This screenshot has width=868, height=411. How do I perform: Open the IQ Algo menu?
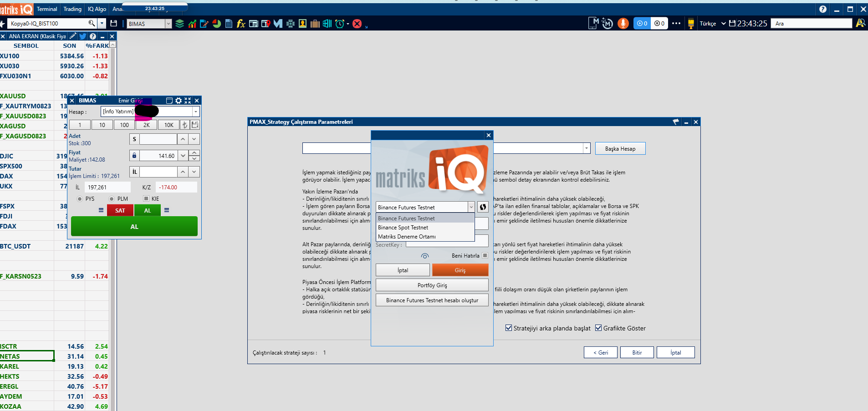pyautogui.click(x=97, y=9)
